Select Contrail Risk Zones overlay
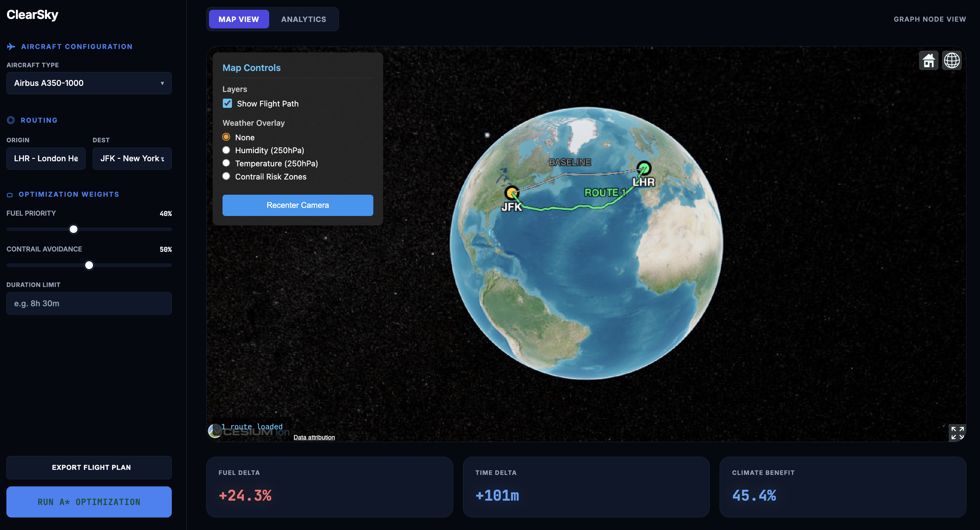The image size is (980, 530). [x=226, y=176]
